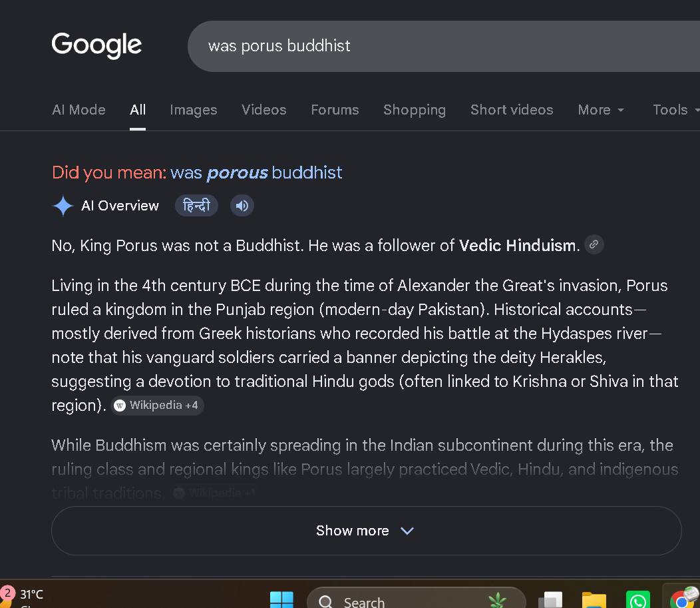Screen dimensions: 700x608
Task: Click the 'Vedic Hinduism' bold text
Action: point(518,245)
